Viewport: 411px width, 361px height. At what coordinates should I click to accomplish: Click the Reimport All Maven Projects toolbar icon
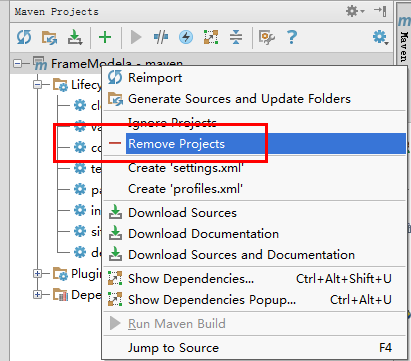click(x=24, y=37)
